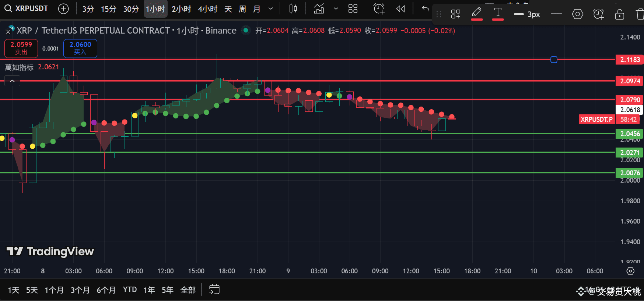Click the 2.0790 red price label
The height and width of the screenshot is (301, 644).
tap(629, 100)
